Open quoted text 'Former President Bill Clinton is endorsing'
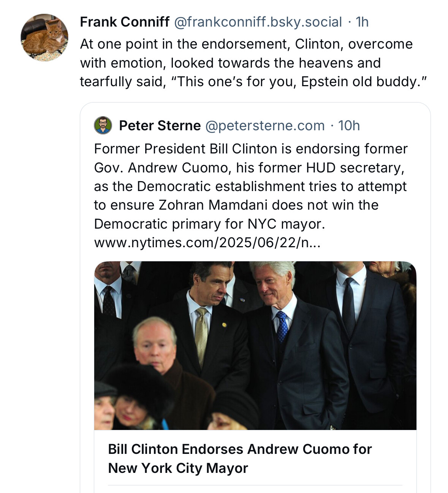The height and width of the screenshot is (493, 448). coord(251,149)
